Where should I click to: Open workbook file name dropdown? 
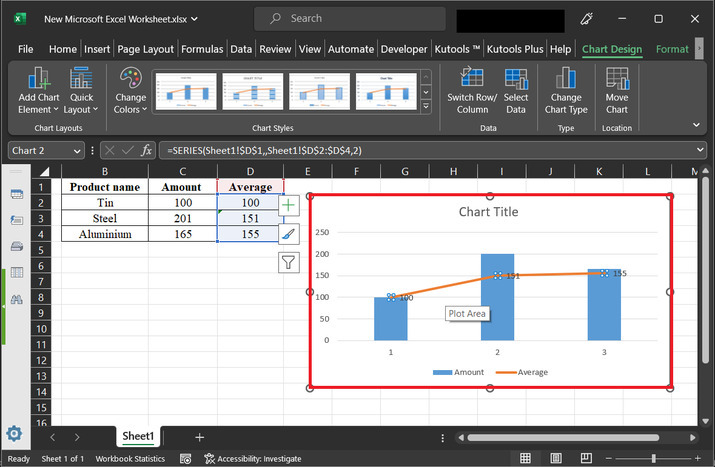tap(194, 19)
